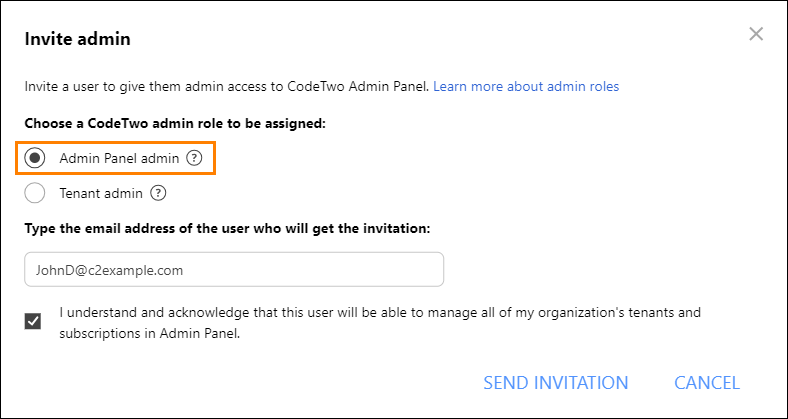
Task: Close the Invite admin dialog
Action: click(x=756, y=34)
